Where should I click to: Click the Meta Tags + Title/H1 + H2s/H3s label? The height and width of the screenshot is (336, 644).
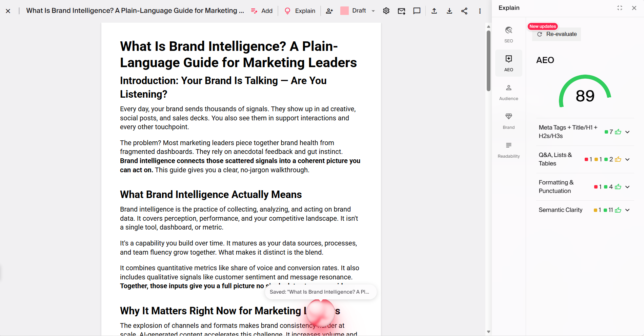[568, 132]
